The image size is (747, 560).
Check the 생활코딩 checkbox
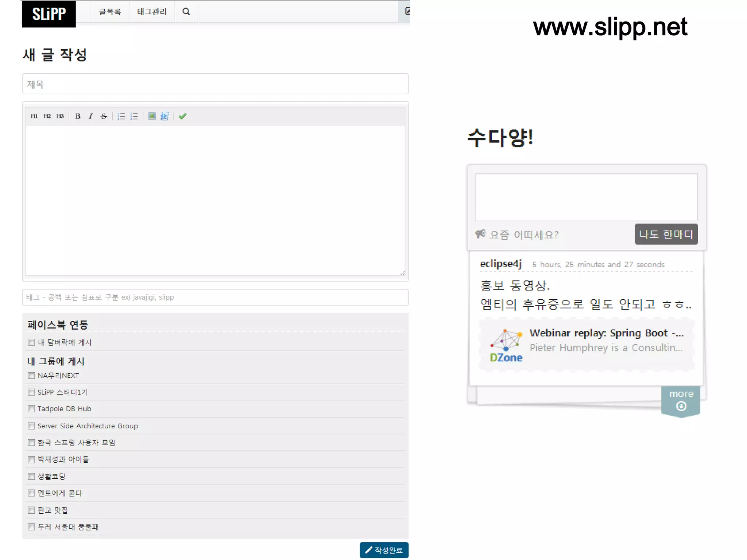coord(31,477)
